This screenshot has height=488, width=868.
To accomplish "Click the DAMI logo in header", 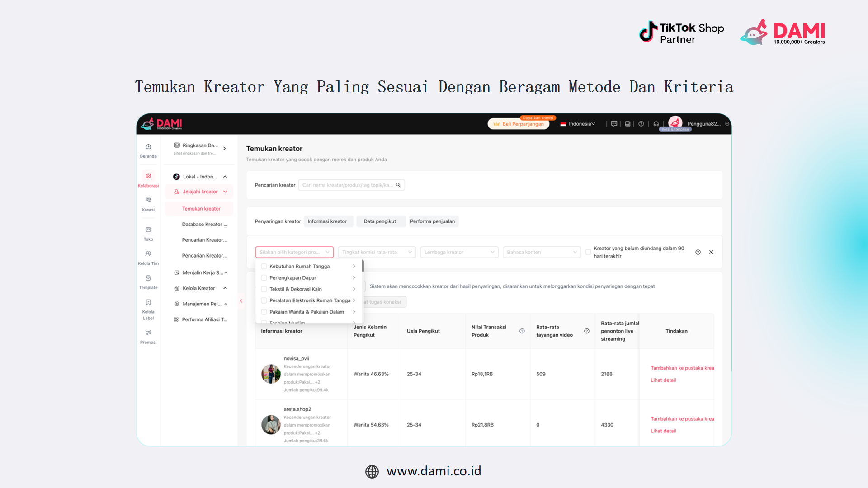I will (161, 123).
